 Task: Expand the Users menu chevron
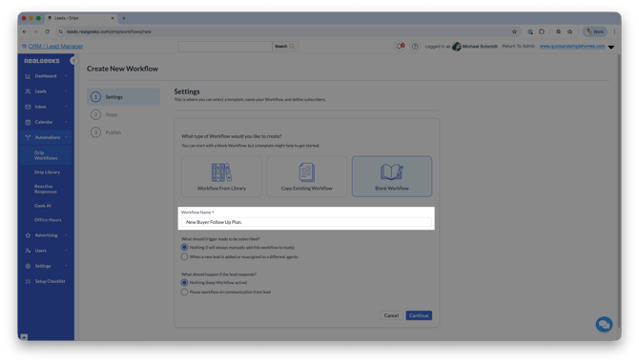(66, 251)
